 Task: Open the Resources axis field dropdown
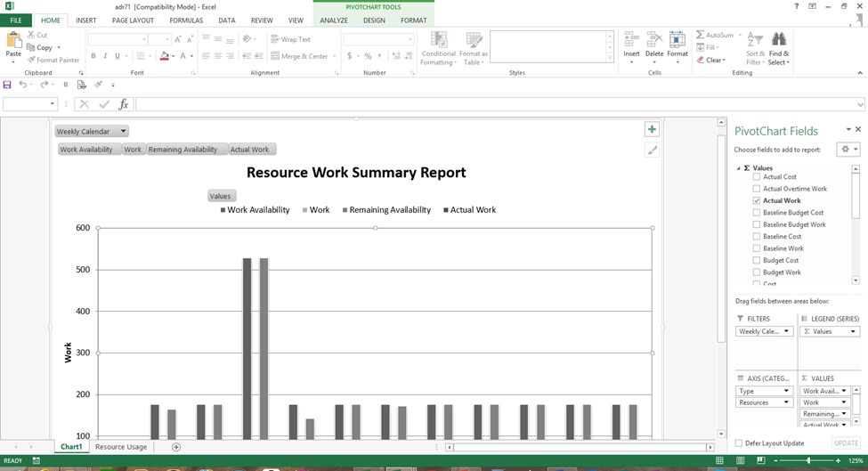click(x=786, y=403)
